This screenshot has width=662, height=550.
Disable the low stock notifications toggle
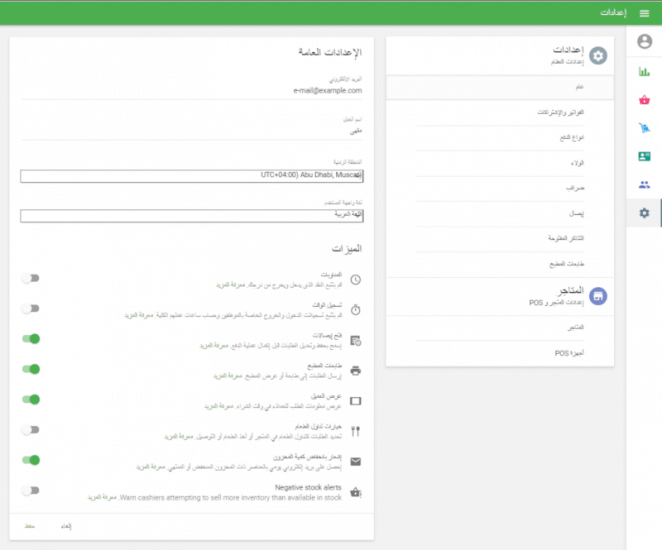pyautogui.click(x=31, y=460)
